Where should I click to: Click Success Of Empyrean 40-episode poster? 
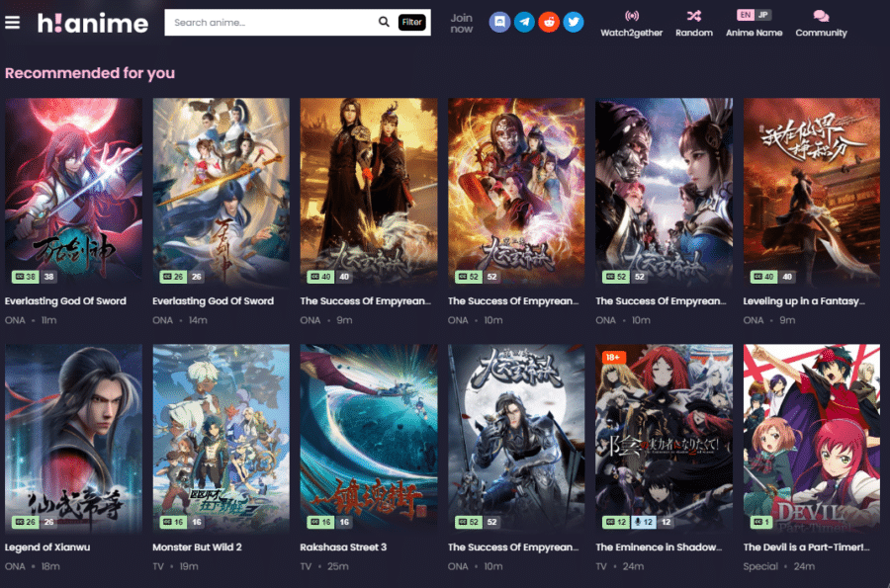[x=369, y=192]
